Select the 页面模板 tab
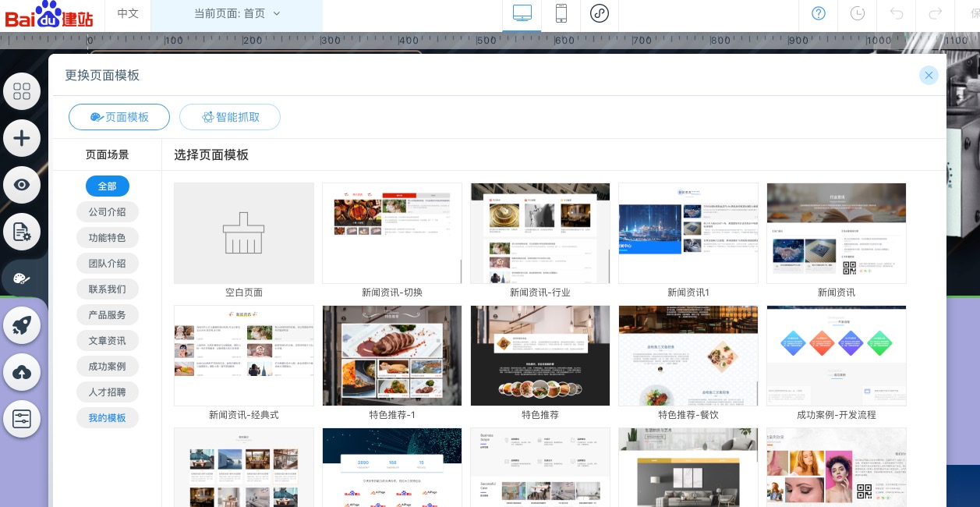The height and width of the screenshot is (507, 980). (119, 117)
